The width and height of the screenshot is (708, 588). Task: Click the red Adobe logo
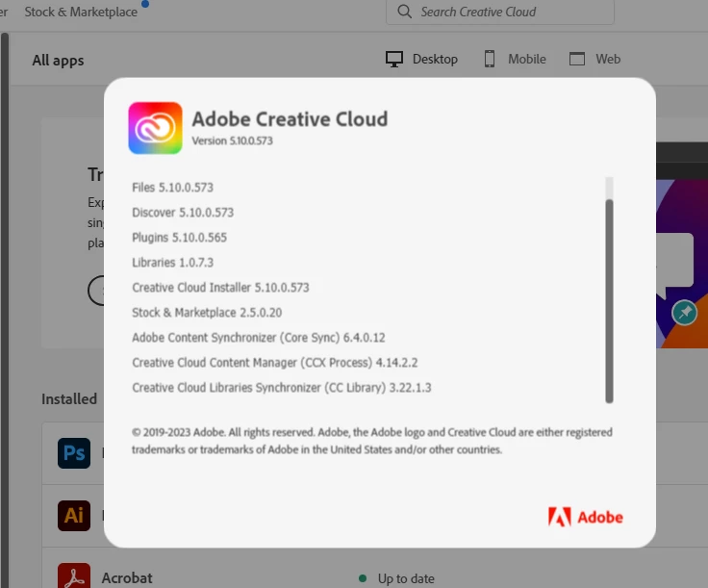coord(586,517)
